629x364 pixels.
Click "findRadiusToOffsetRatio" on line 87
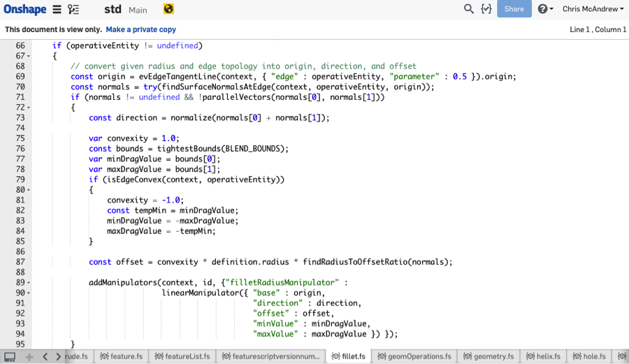tap(355, 262)
